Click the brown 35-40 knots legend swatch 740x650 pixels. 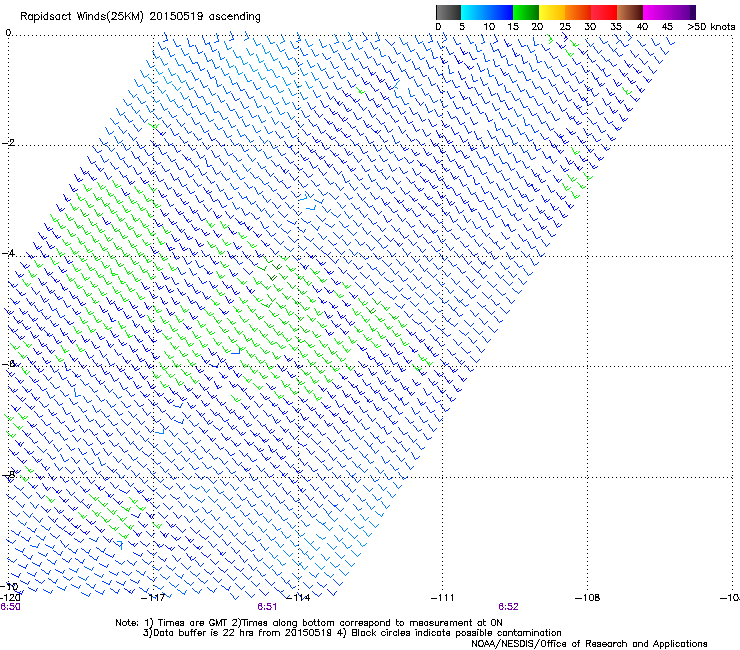[x=630, y=12]
